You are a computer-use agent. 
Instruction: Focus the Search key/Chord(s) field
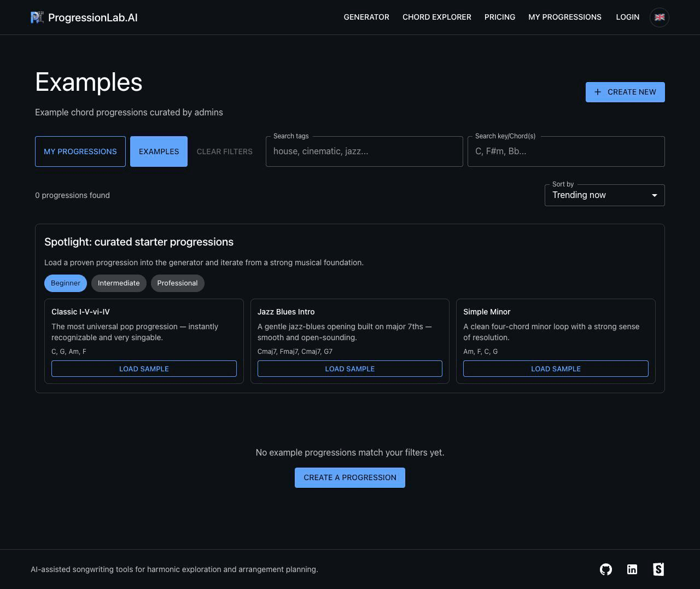tap(566, 151)
